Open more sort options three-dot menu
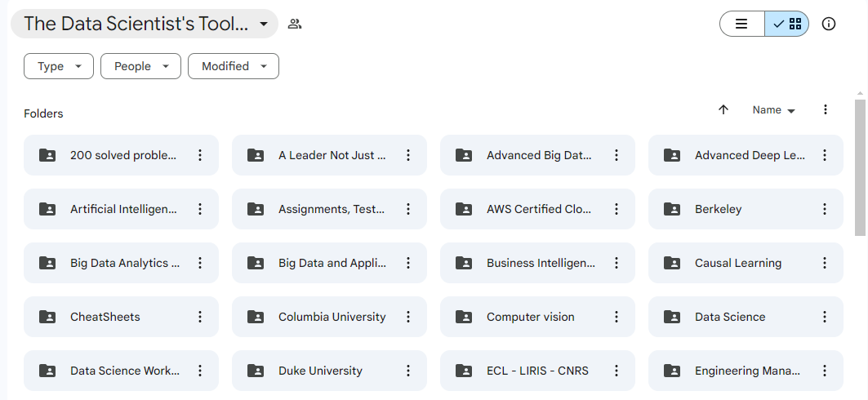 point(825,109)
